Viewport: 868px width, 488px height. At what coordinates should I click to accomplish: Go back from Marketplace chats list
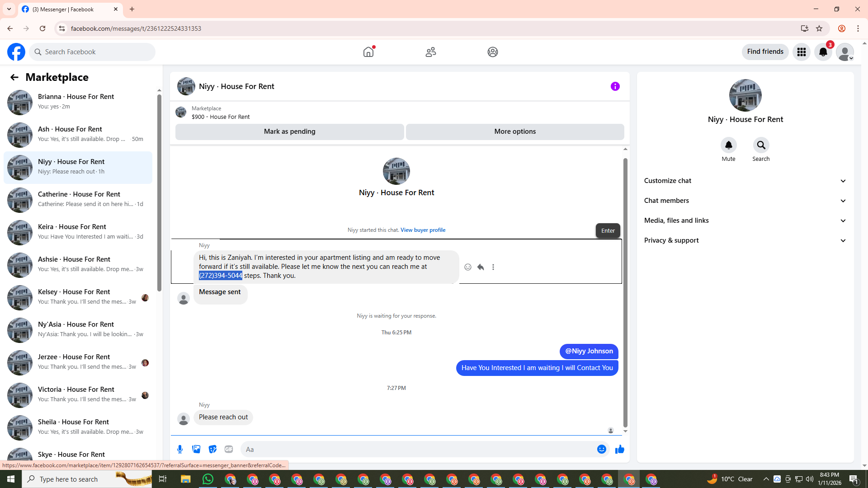point(14,77)
